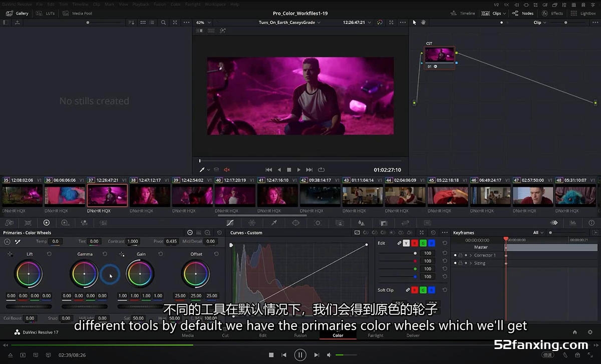
Task: Select the Color Wheels palette icon
Action: tap(47, 223)
